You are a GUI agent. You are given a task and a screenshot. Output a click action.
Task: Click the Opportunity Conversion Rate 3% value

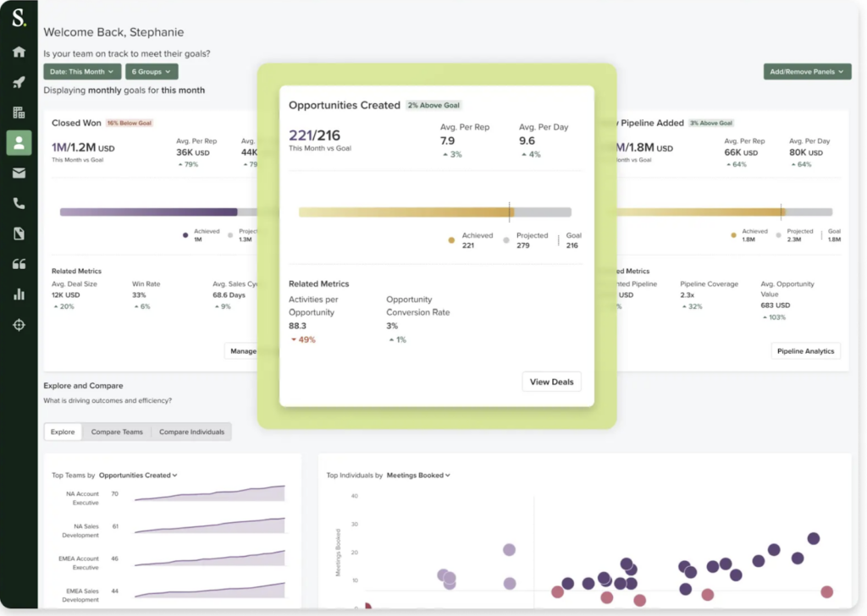[391, 326]
